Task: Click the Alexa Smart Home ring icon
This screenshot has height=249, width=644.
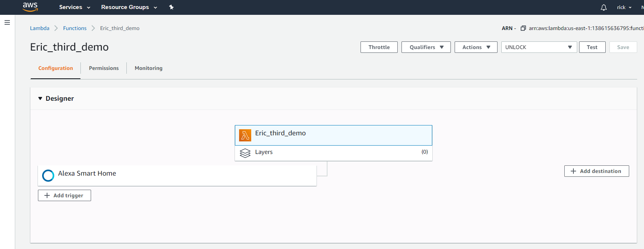Action: tap(48, 175)
